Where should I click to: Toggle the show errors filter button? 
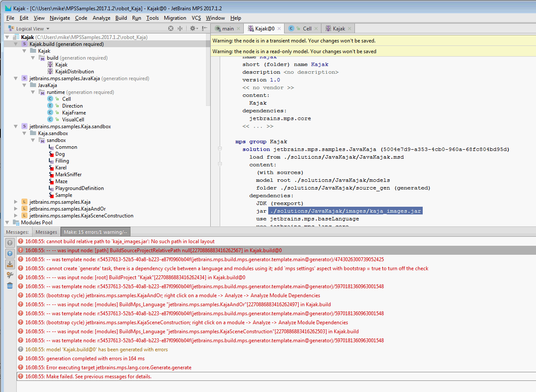pyautogui.click(x=10, y=243)
